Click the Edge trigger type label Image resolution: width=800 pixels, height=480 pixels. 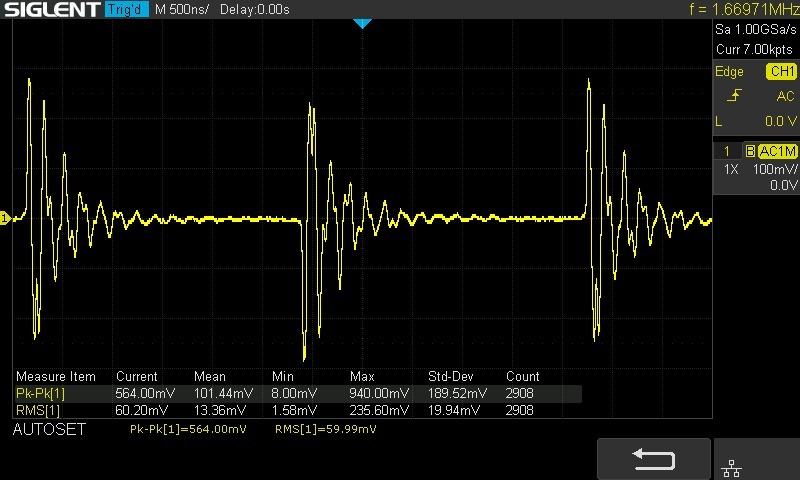point(729,72)
